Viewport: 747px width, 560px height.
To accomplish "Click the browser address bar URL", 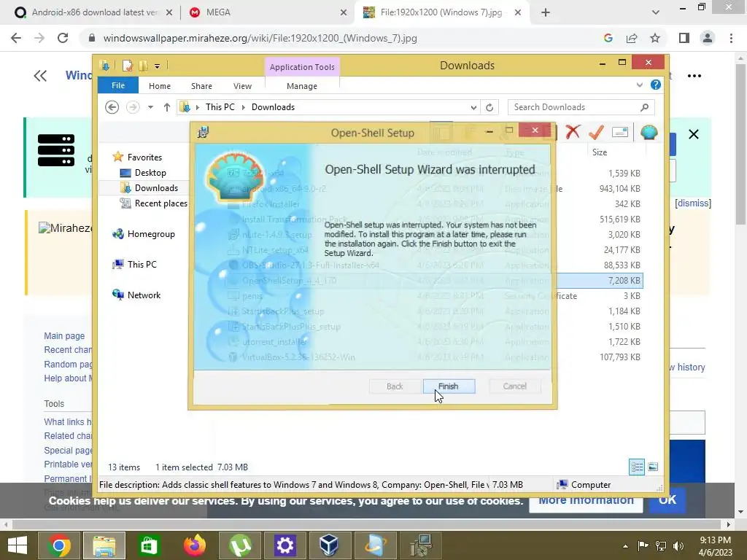I will click(260, 38).
